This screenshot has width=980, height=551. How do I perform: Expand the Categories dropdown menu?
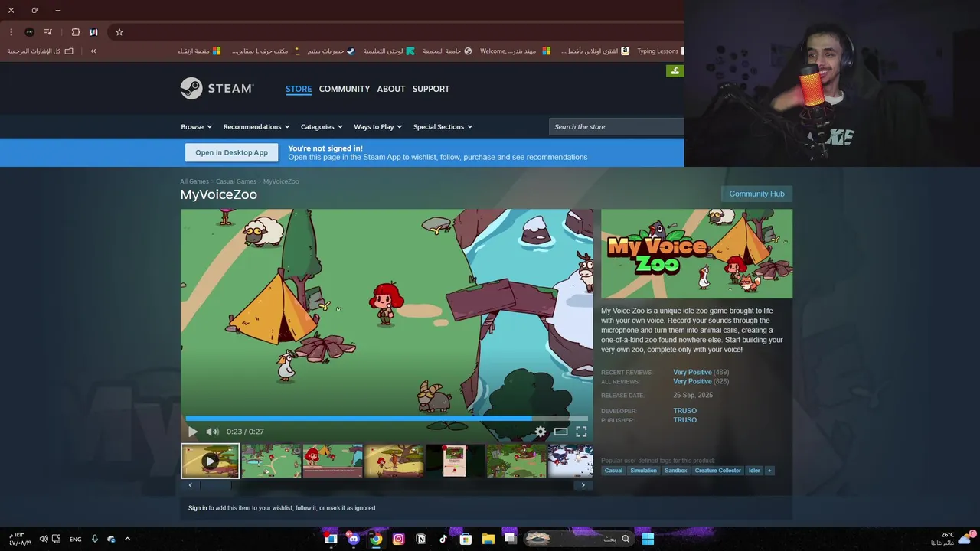click(322, 127)
